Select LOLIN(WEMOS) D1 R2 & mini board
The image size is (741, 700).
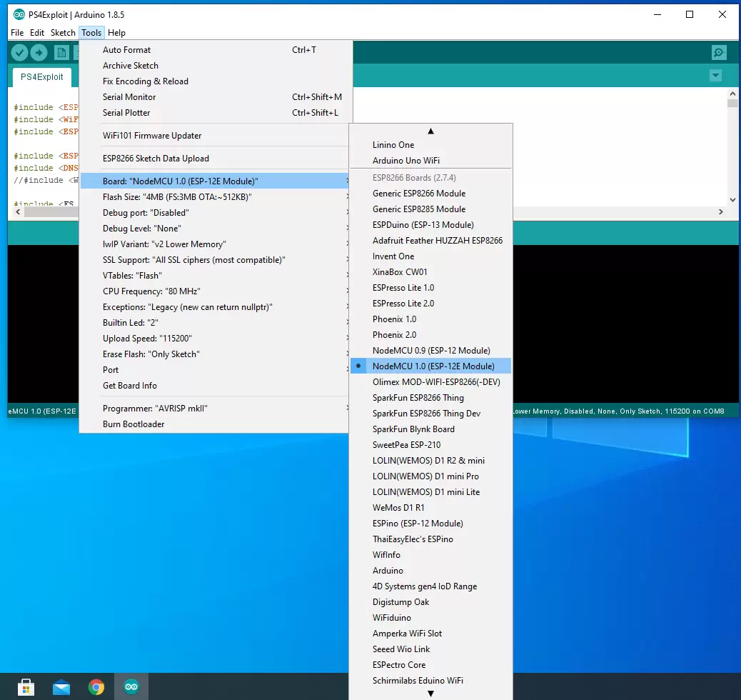pyautogui.click(x=430, y=460)
